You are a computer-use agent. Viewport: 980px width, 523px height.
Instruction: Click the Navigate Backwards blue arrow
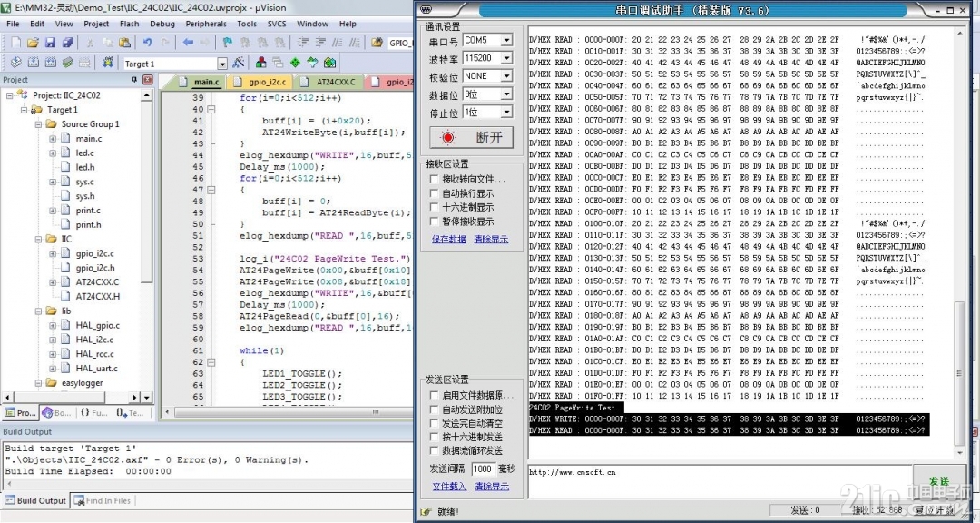coord(188,43)
